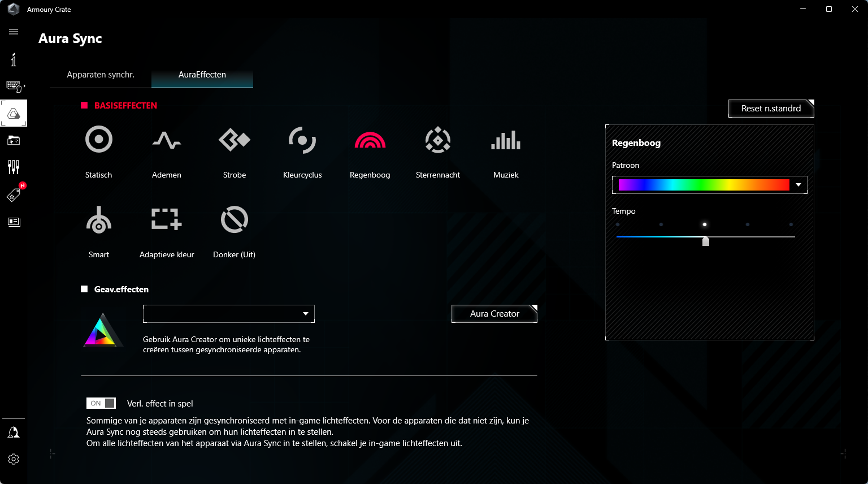The height and width of the screenshot is (484, 868).
Task: Enable the Smart lighting effect
Action: tap(99, 219)
